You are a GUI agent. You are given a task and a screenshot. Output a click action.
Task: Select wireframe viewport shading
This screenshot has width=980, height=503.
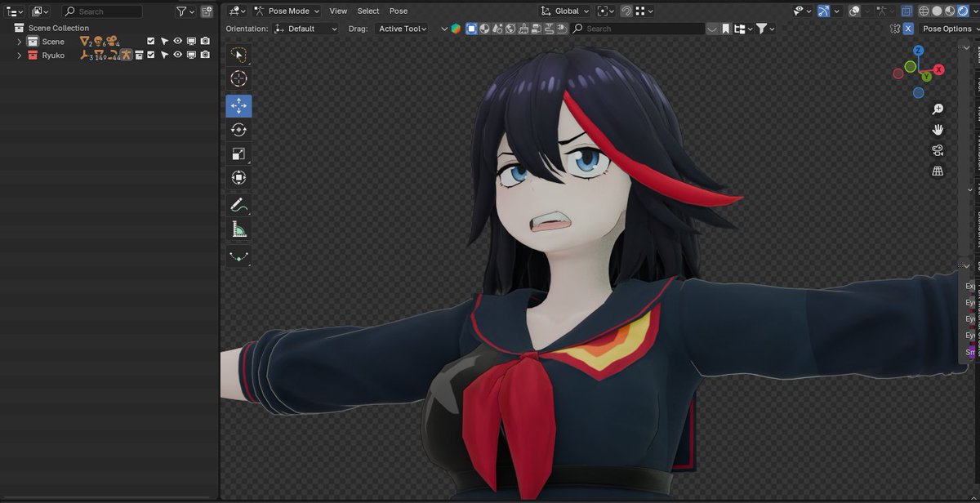click(x=924, y=11)
